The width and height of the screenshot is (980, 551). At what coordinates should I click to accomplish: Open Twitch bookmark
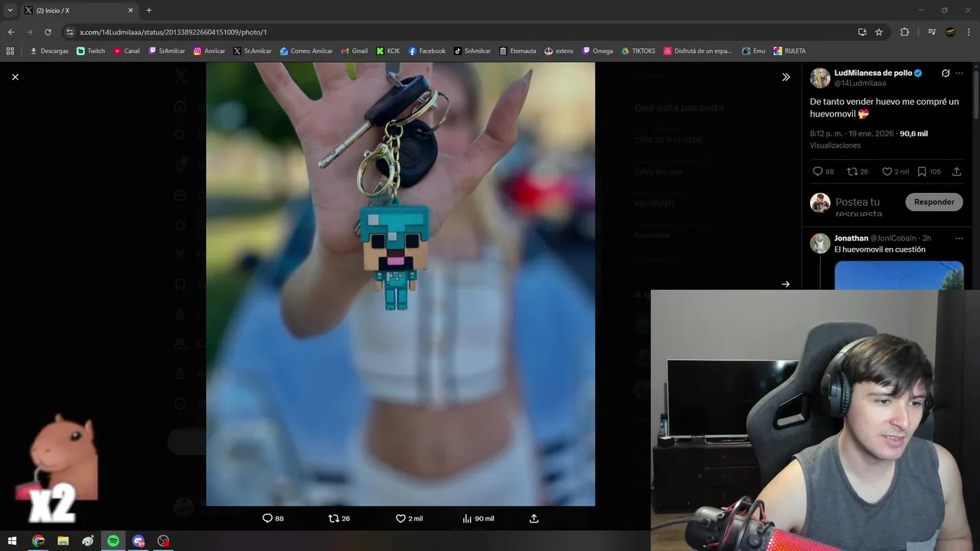91,51
